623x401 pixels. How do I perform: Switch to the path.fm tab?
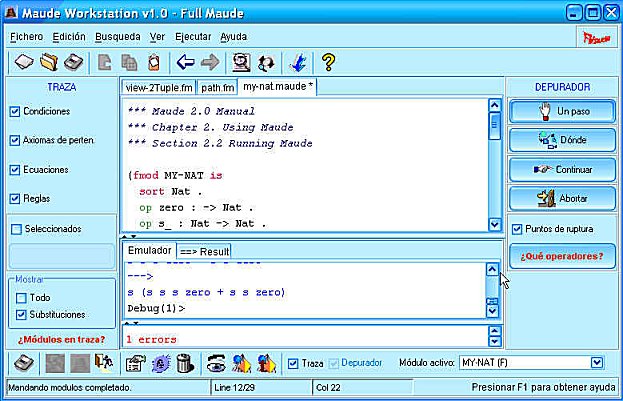click(x=216, y=87)
